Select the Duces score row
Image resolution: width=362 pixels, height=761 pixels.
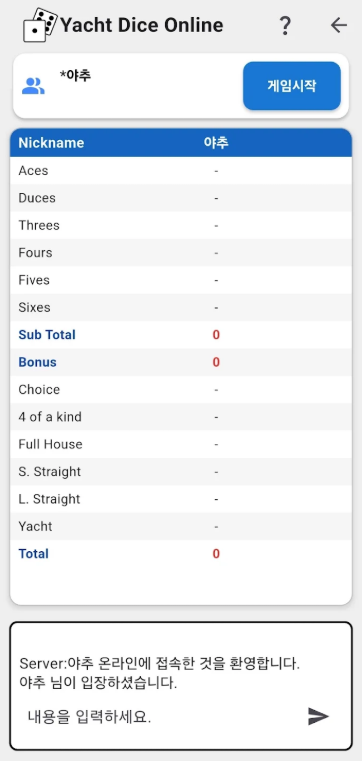[x=181, y=198]
